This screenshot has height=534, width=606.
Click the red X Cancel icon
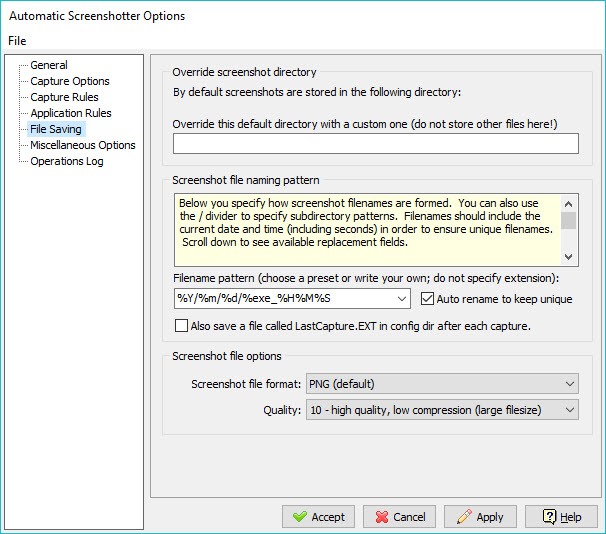click(x=381, y=517)
